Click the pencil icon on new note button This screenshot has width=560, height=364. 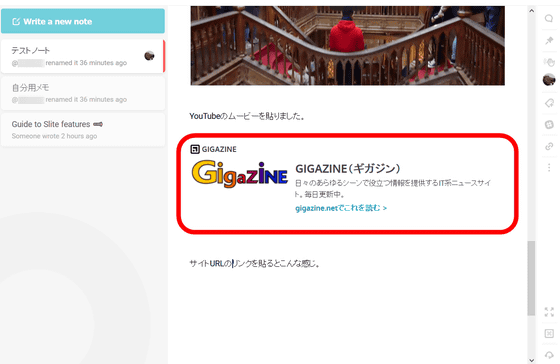click(16, 21)
